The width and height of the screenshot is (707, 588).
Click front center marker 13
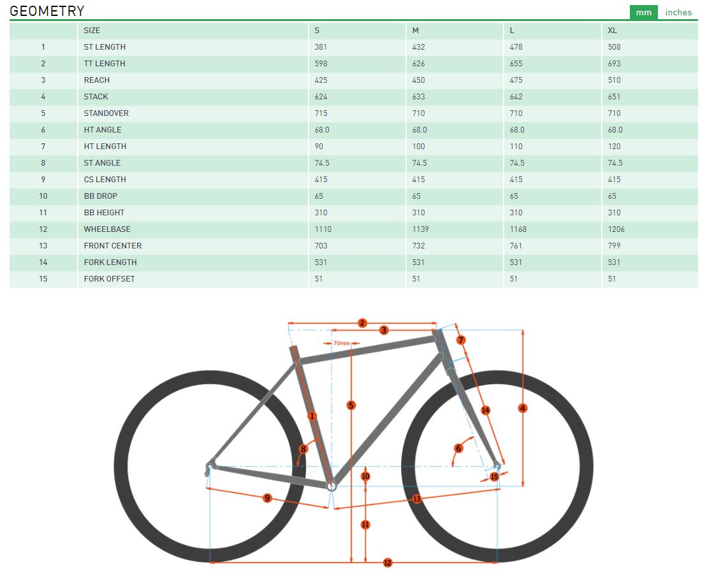(x=417, y=499)
